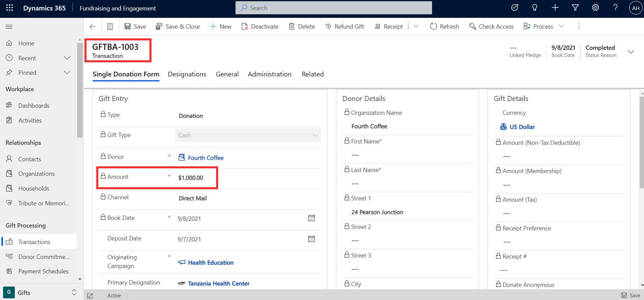Open the Fourth Coffee donor link

click(x=206, y=158)
